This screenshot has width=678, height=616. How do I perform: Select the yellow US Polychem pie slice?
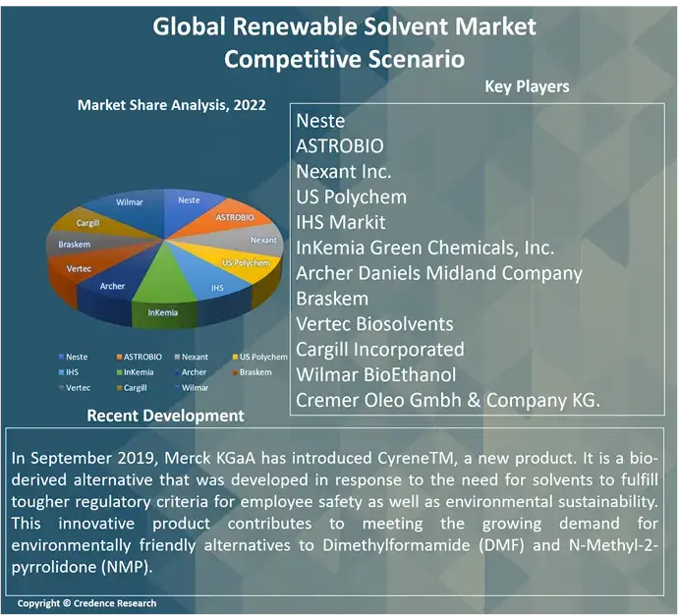pyautogui.click(x=244, y=263)
